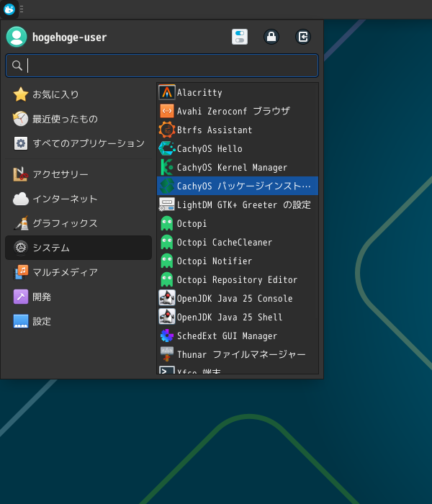
Task: Click the 'Alacritty' label
Action: (199, 93)
